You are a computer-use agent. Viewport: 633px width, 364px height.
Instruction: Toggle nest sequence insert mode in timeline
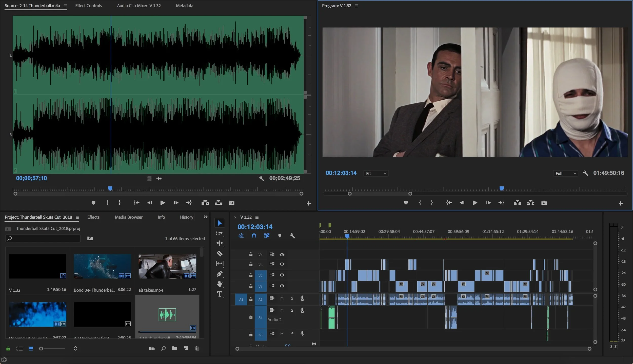(x=241, y=236)
